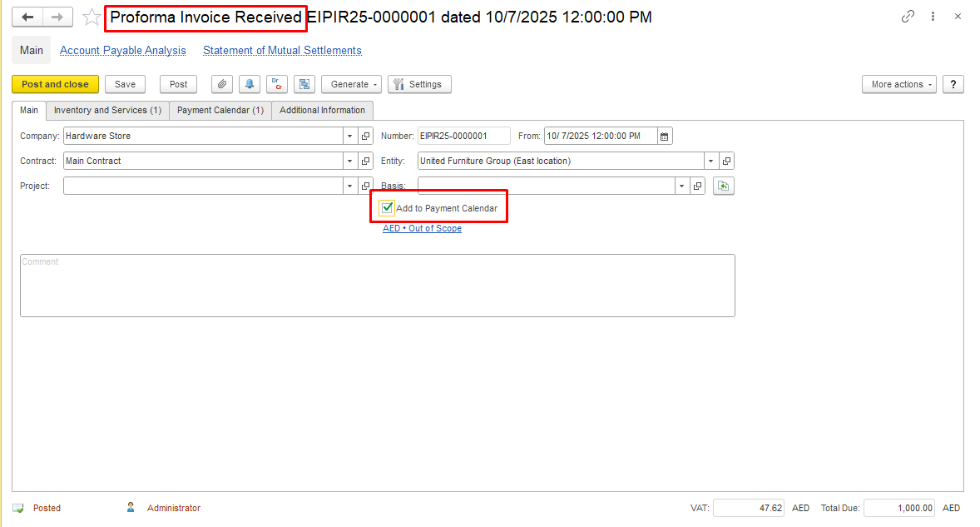980x527 pixels.
Task: Expand the Generate dropdown menu
Action: click(x=351, y=84)
